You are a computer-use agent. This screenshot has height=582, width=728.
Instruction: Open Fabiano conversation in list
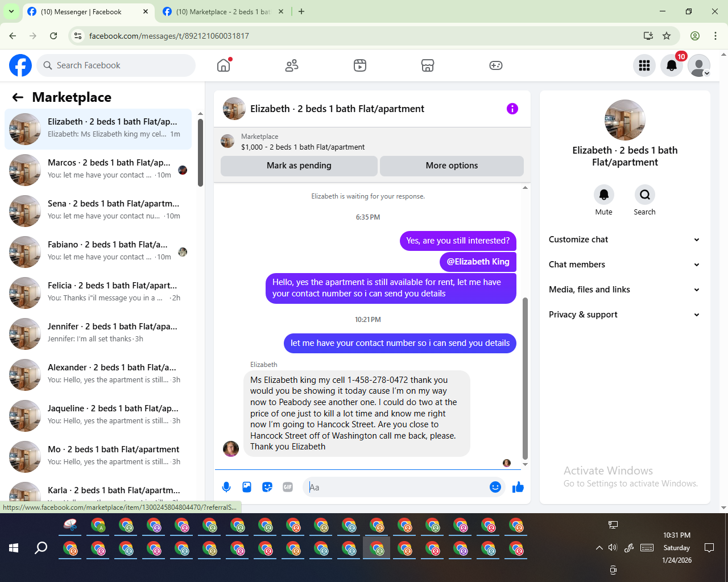tap(98, 252)
